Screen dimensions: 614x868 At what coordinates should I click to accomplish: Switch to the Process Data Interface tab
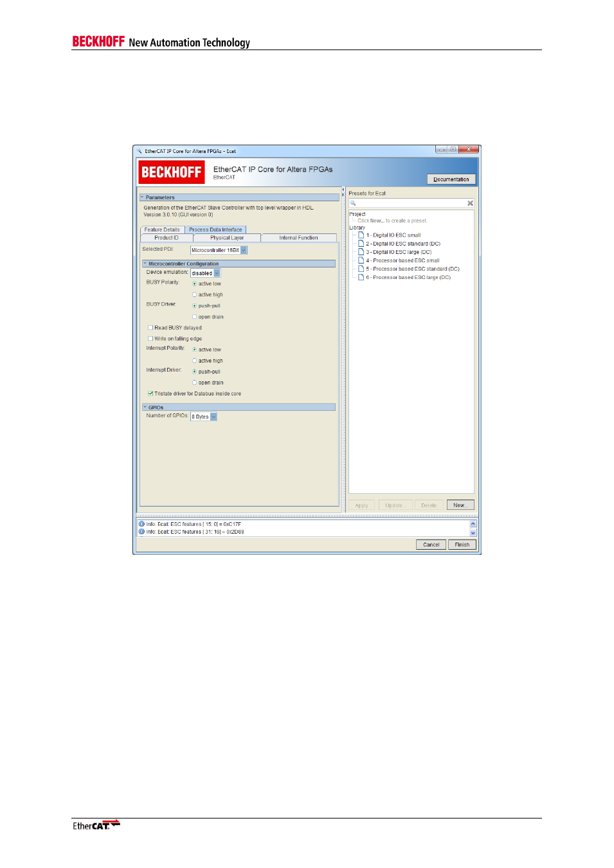tap(215, 230)
